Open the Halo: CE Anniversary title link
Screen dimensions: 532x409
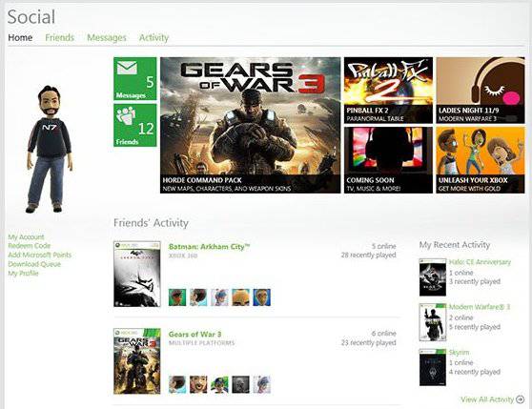480,262
